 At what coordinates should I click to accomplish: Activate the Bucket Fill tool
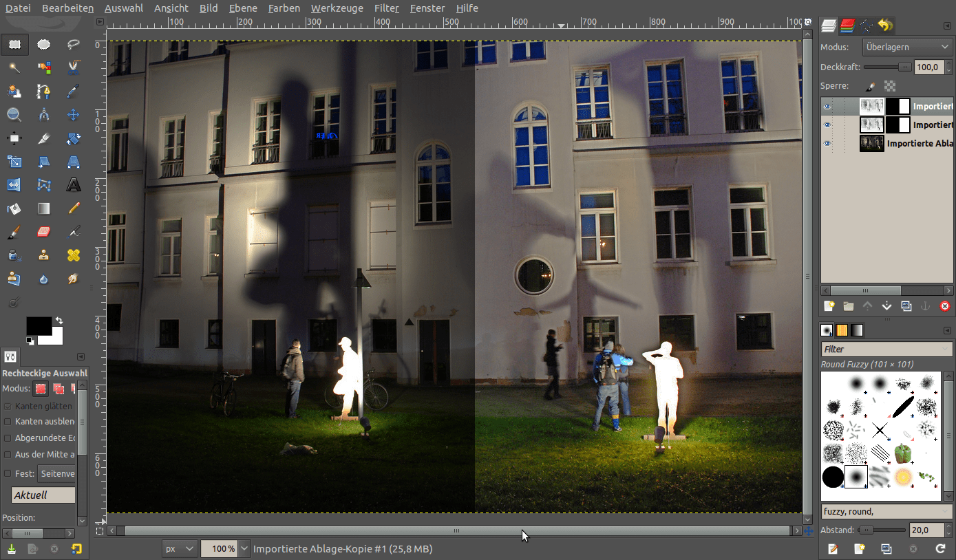pyautogui.click(x=14, y=208)
